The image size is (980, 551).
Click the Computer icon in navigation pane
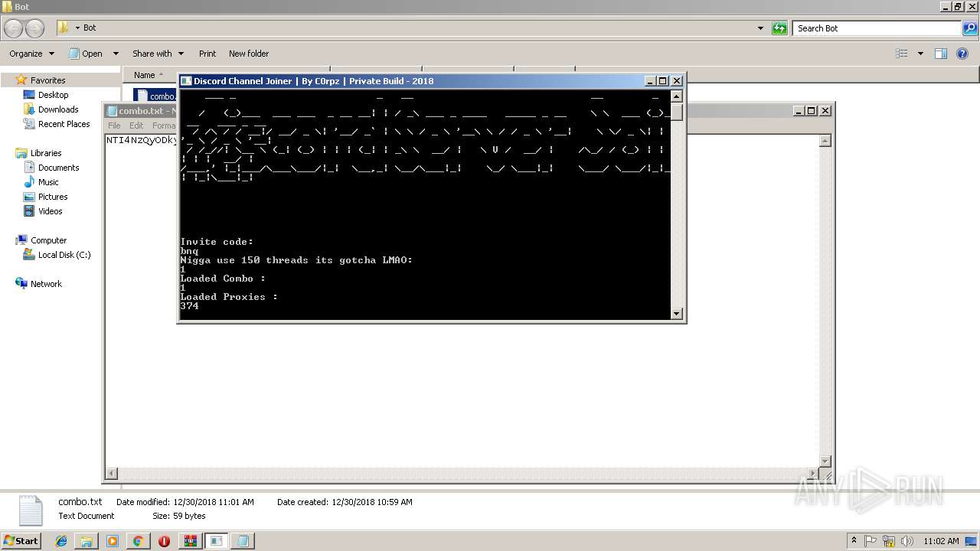click(x=21, y=240)
